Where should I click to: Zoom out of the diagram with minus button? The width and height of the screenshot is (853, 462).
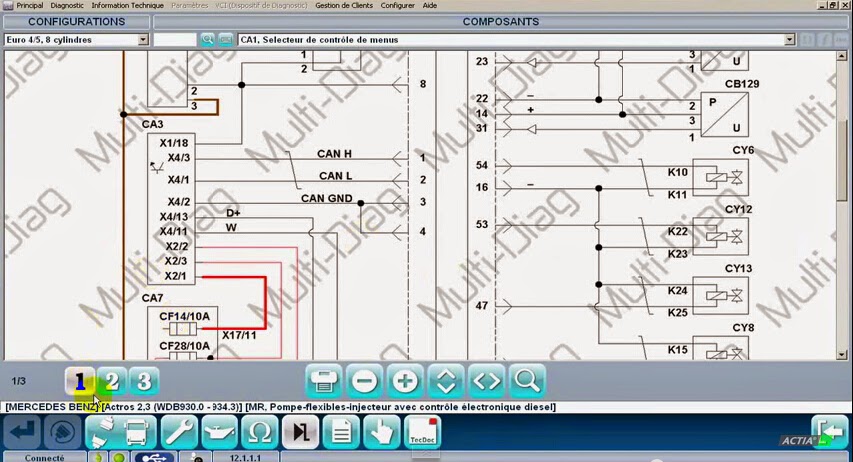[364, 381]
